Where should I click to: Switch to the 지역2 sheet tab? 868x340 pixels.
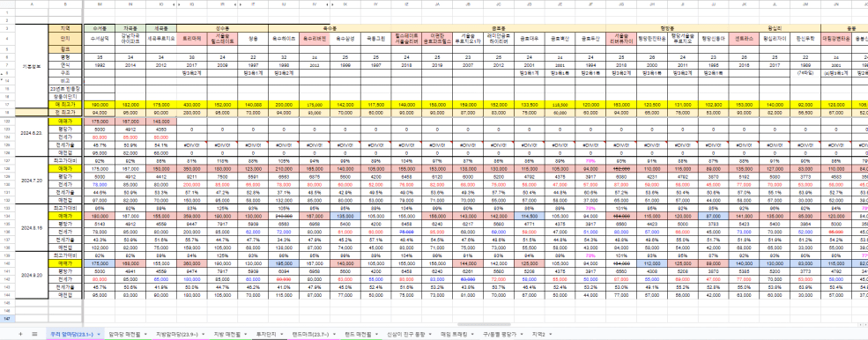[x=541, y=334]
